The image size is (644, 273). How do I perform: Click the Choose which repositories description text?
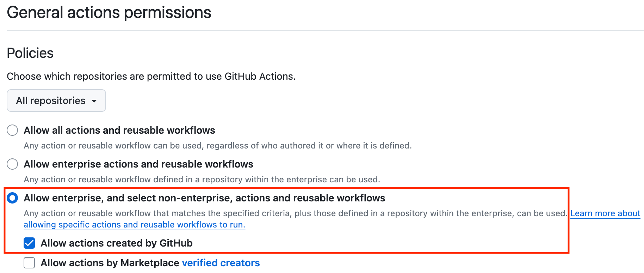point(151,76)
